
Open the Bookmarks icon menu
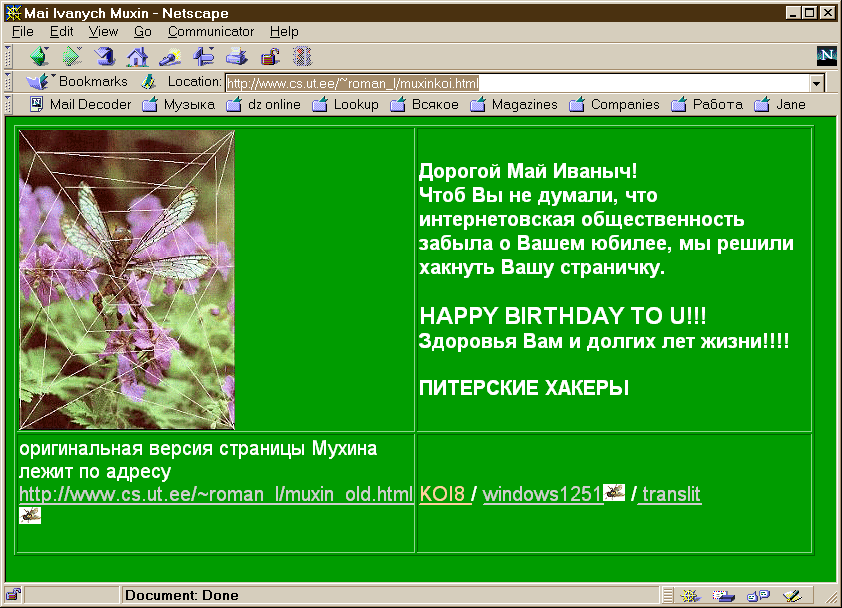39,82
